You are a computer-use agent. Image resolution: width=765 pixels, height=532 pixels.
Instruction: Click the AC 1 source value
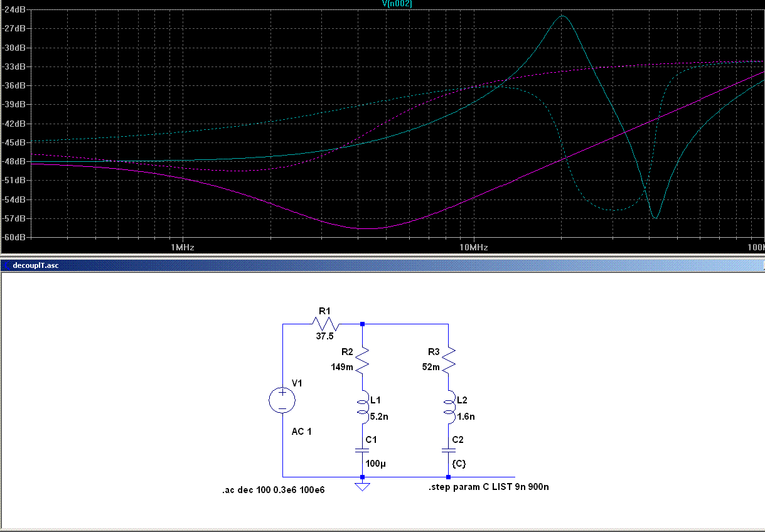(301, 432)
